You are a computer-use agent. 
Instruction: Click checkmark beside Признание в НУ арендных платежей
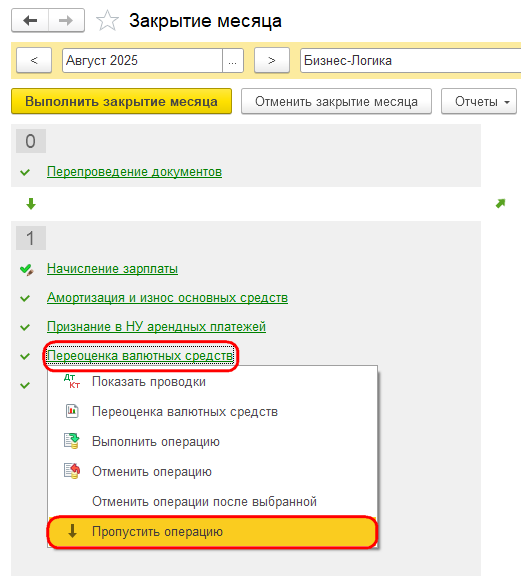pyautogui.click(x=25, y=327)
